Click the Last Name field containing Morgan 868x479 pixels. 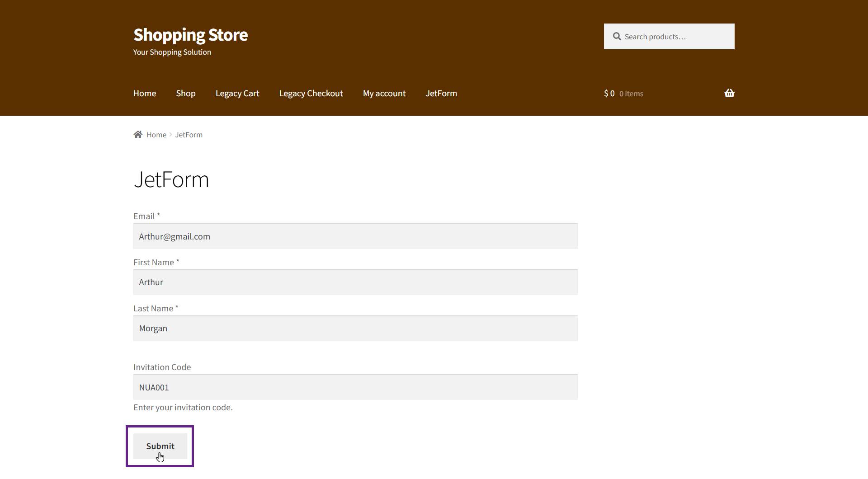pos(355,329)
